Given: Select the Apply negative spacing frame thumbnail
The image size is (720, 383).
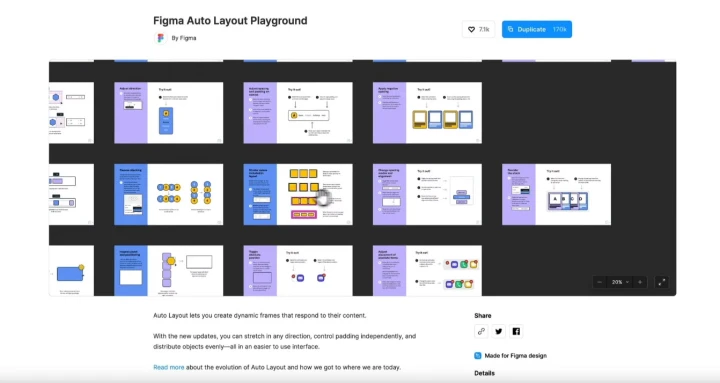Looking at the screenshot, I should point(427,113).
